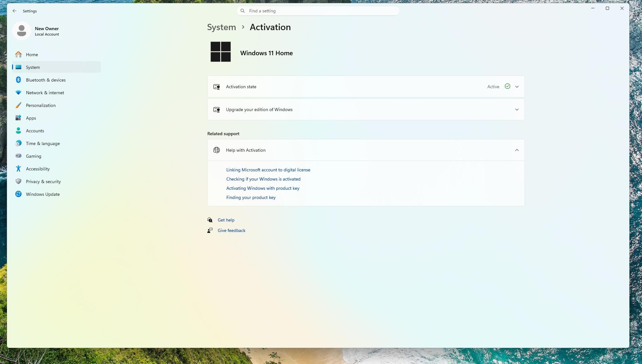This screenshot has height=364, width=642.
Task: Click the Accessibility figure icon
Action: click(18, 169)
